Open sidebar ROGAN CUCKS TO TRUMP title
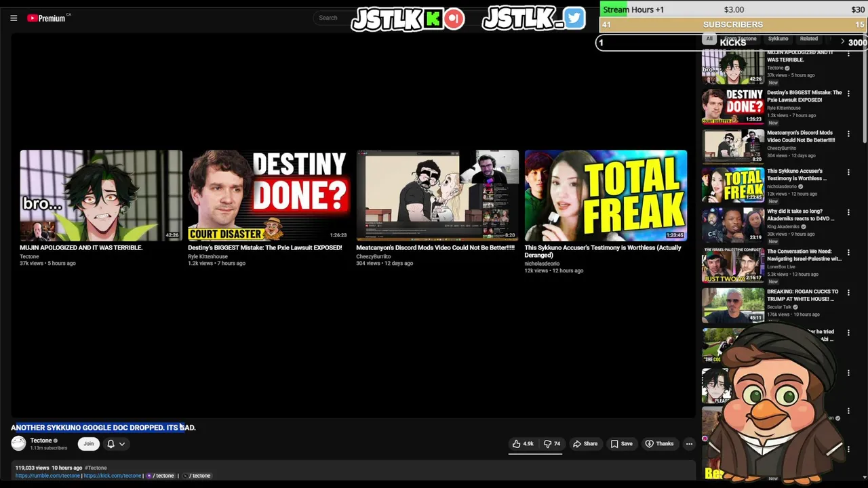868x488 pixels. tap(803, 295)
